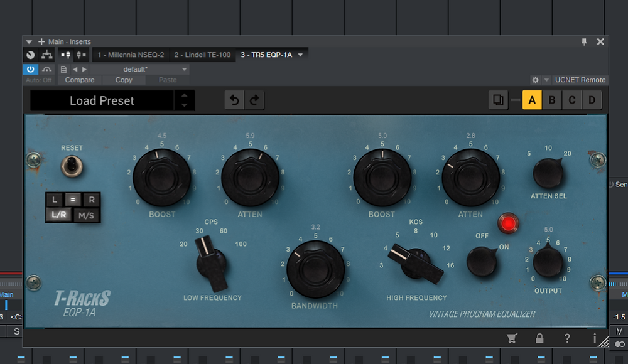Click the sidechain icon next to Auto: Off

coord(47,69)
